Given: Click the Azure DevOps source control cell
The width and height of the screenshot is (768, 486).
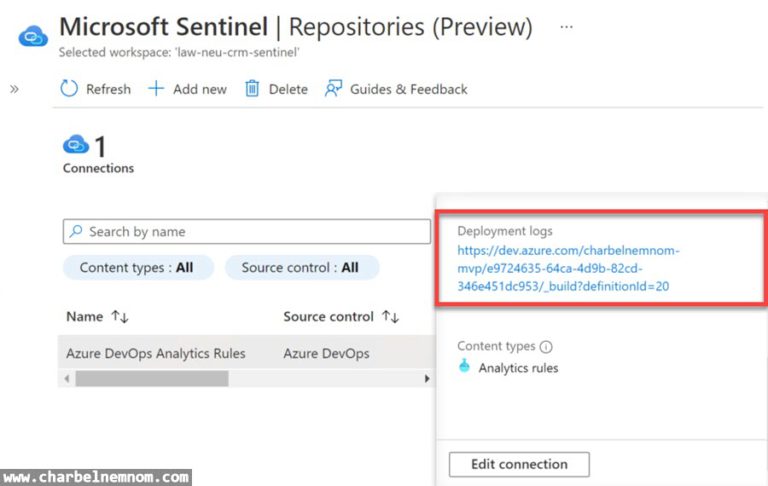Looking at the screenshot, I should pos(326,353).
